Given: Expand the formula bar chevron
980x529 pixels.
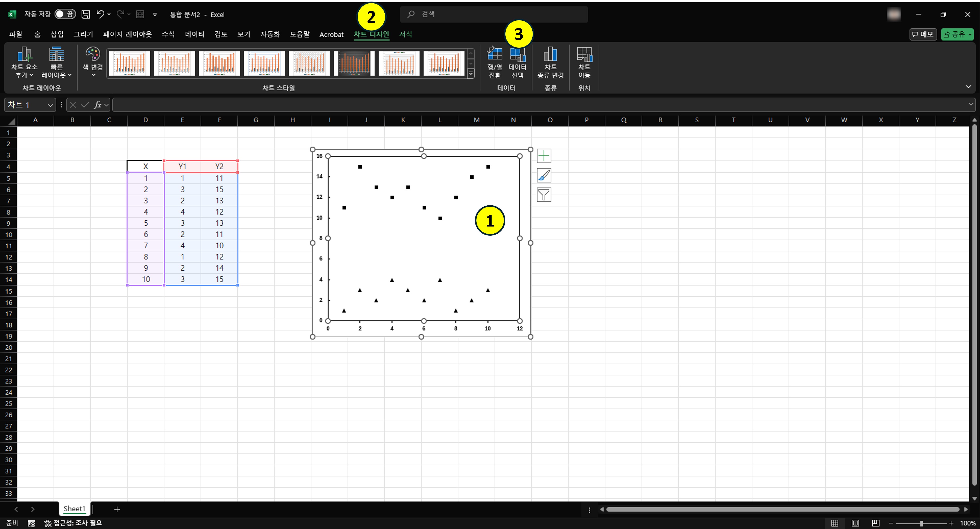Looking at the screenshot, I should click(970, 104).
